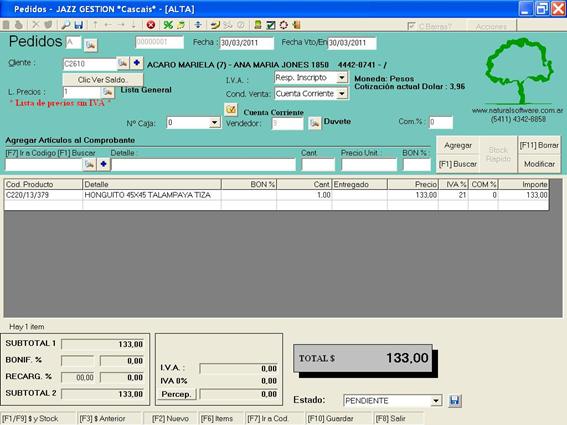Click the Clic Ver Saldo button
Image resolution: width=567 pixels, height=425 pixels.
(x=103, y=80)
